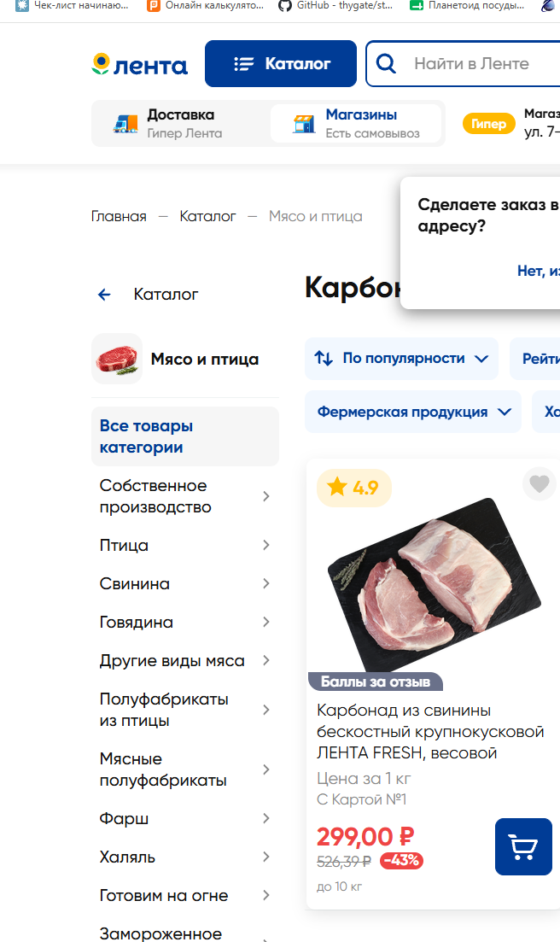Toggle the heart favorite icon on product
Screen dimensions: 560x942
[539, 483]
